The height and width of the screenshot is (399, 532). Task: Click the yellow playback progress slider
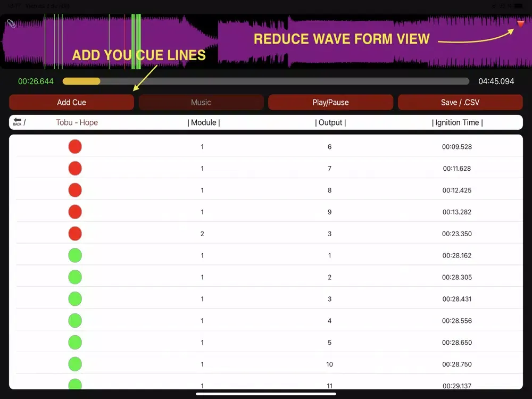click(266, 81)
